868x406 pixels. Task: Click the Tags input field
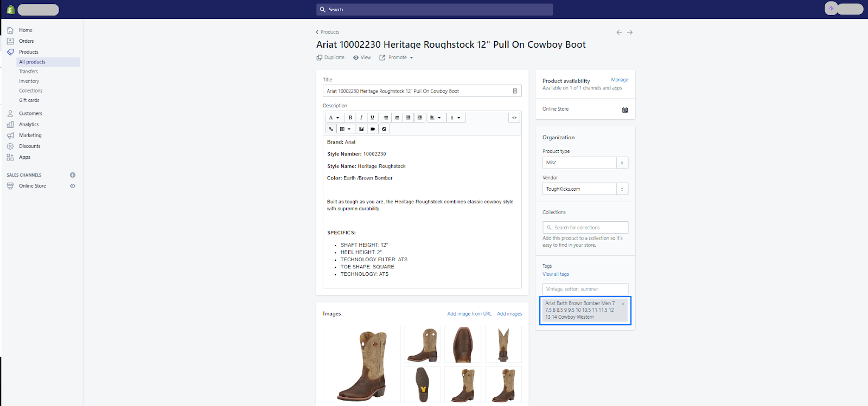pyautogui.click(x=585, y=289)
